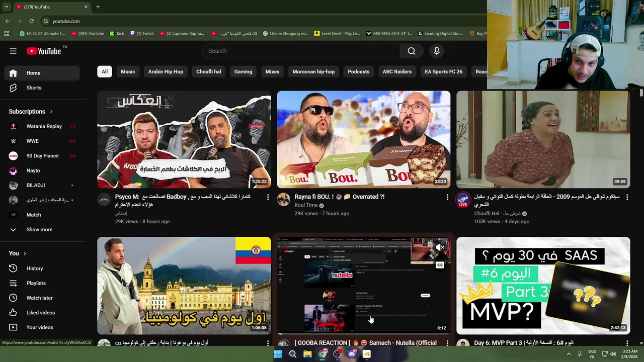Open more options for Psyco M video

point(268,198)
